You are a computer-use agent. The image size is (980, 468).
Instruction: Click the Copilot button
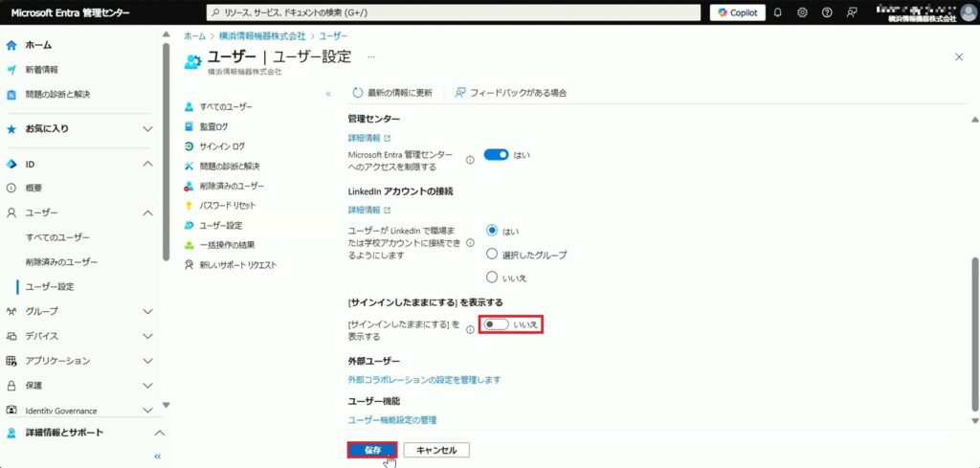(738, 12)
